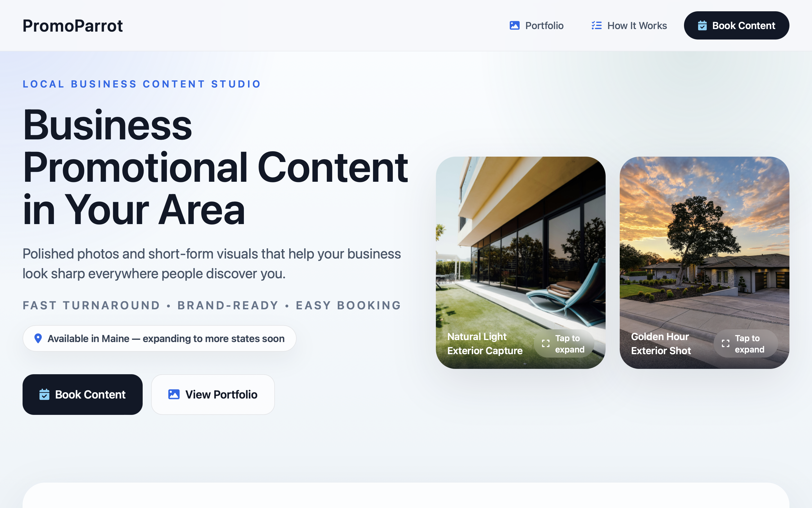This screenshot has width=812, height=508.
Task: Click the PromoParrot logo
Action: (x=72, y=25)
